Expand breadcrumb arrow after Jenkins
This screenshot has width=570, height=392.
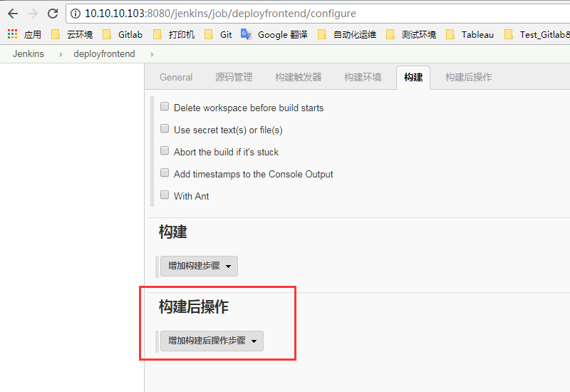click(x=61, y=54)
